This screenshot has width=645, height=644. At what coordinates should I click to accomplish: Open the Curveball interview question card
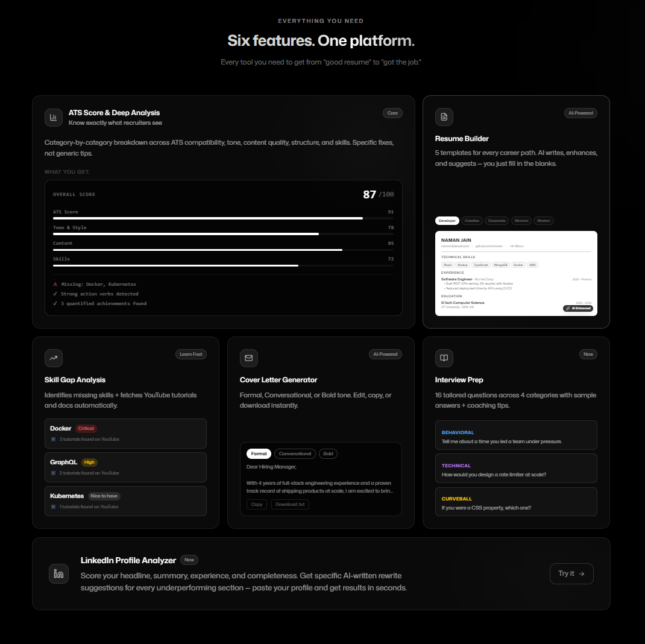516,502
